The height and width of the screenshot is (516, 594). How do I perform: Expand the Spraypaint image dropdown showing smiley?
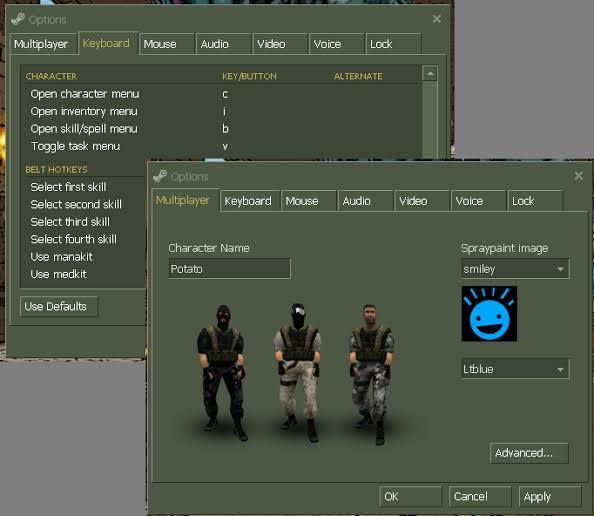click(515, 269)
